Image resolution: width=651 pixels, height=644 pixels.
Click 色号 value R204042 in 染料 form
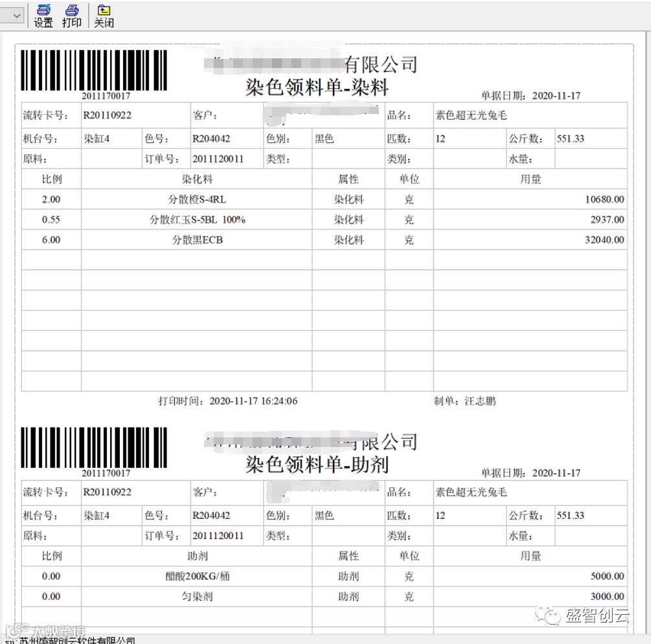tap(211, 139)
